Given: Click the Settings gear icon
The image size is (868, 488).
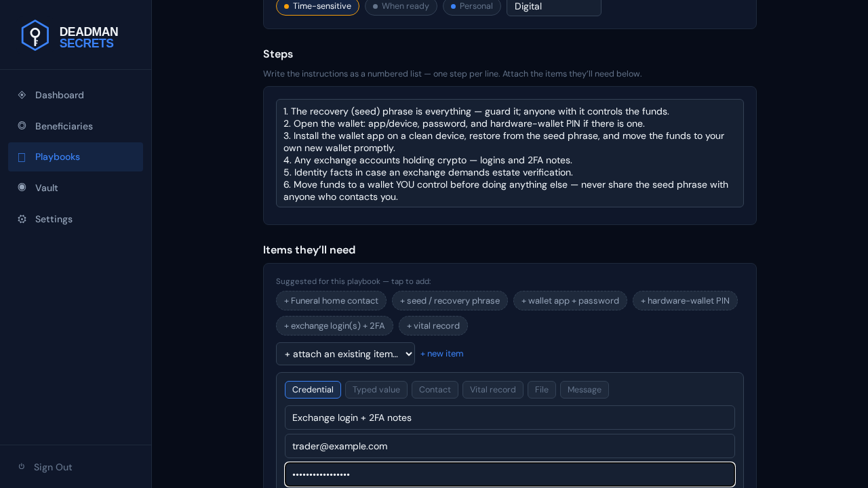Looking at the screenshot, I should (x=22, y=219).
